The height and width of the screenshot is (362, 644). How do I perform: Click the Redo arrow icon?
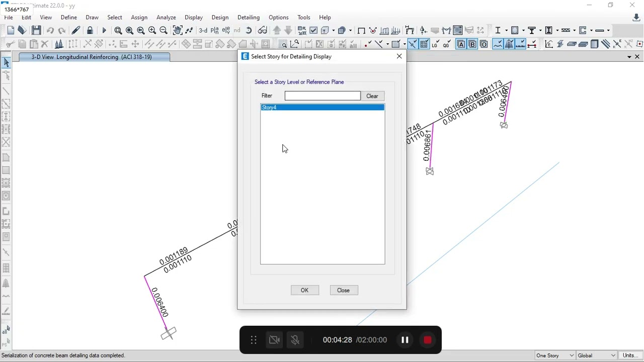62,31
